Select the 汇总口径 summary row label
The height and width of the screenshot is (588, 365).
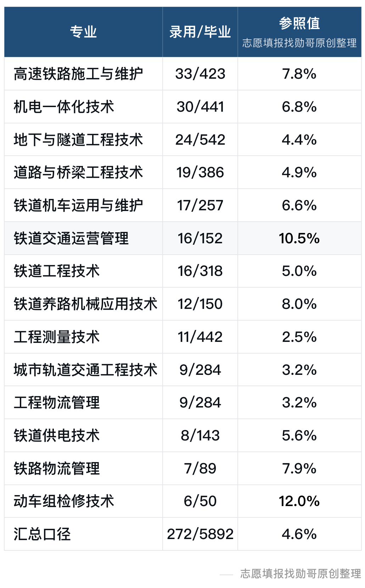(x=42, y=534)
